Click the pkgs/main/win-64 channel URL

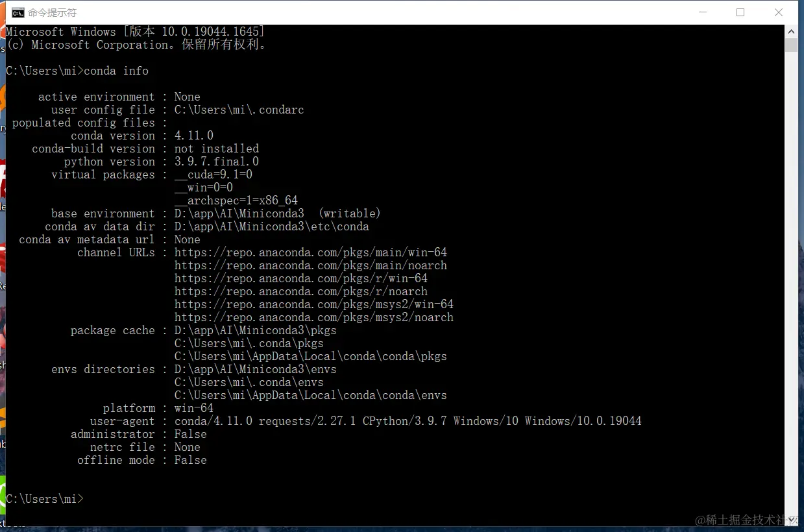coord(311,252)
